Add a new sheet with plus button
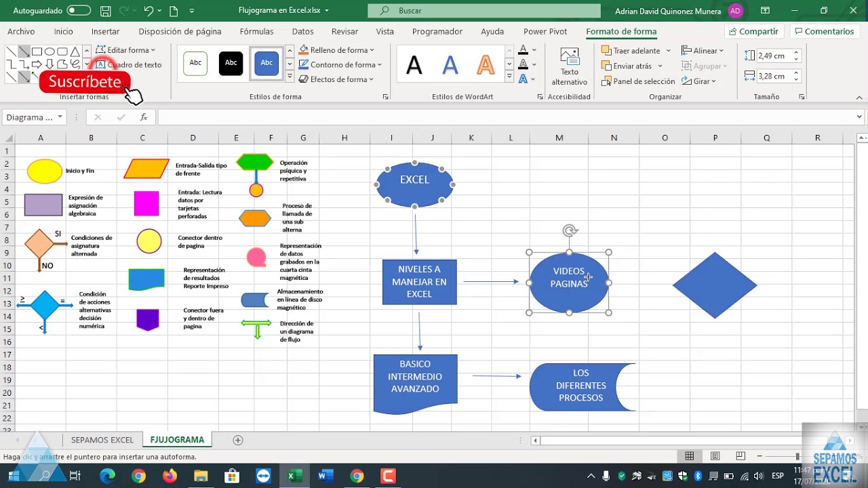868x488 pixels. [238, 440]
